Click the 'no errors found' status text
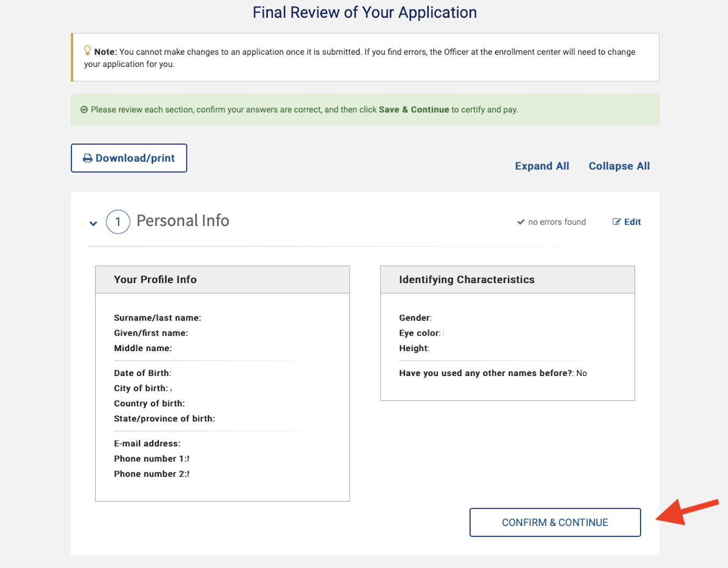 click(x=557, y=222)
